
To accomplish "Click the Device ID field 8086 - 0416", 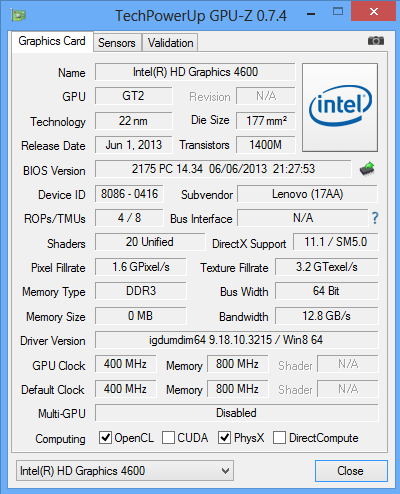I will [129, 194].
